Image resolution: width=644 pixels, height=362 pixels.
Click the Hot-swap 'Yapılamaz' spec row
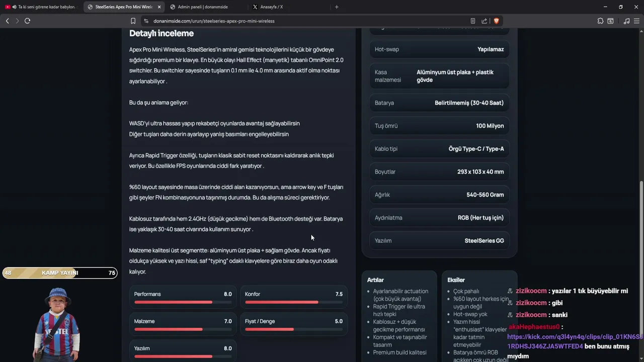coord(439,49)
